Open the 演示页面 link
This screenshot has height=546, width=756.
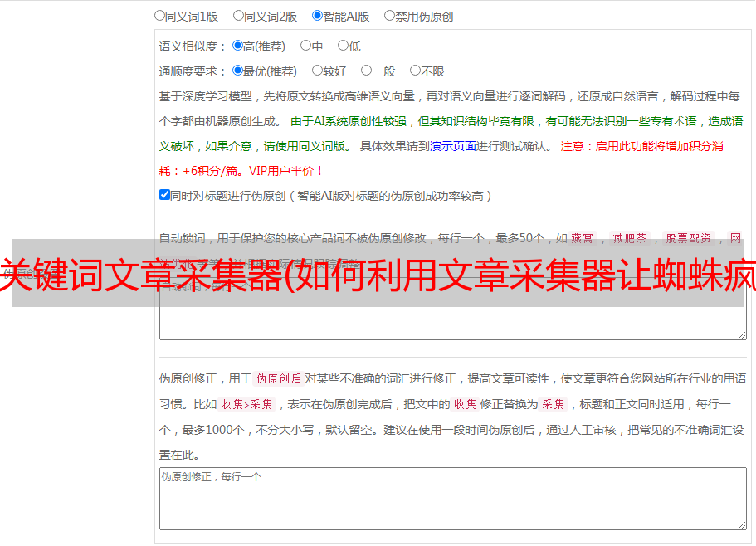[x=453, y=146]
